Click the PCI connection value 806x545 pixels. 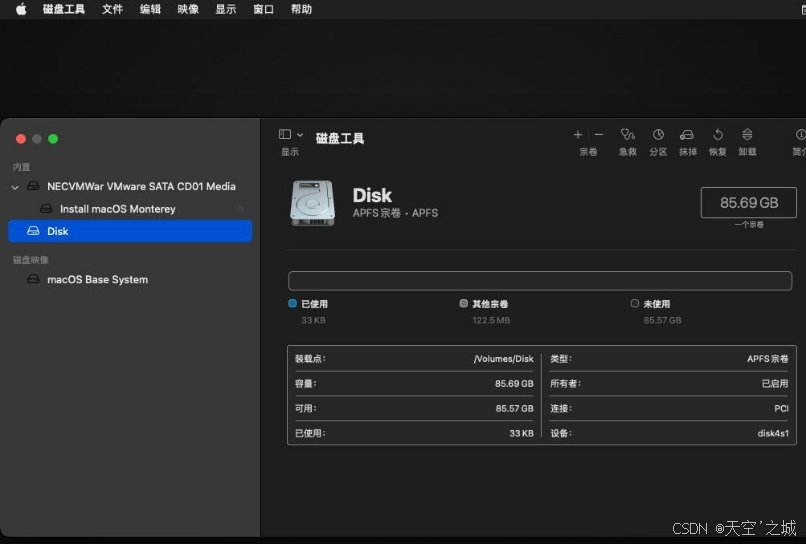781,408
